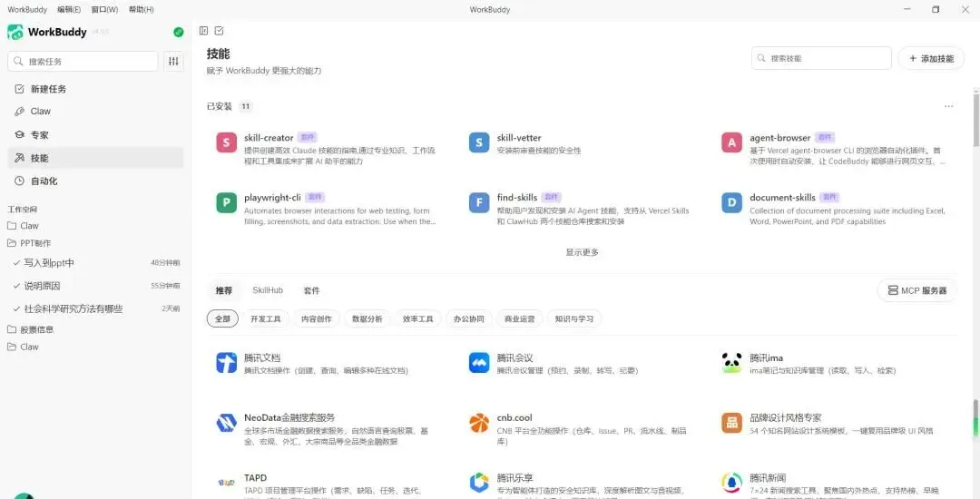980x499 pixels.
Task: Click the find-skills skill title
Action: tap(517, 198)
